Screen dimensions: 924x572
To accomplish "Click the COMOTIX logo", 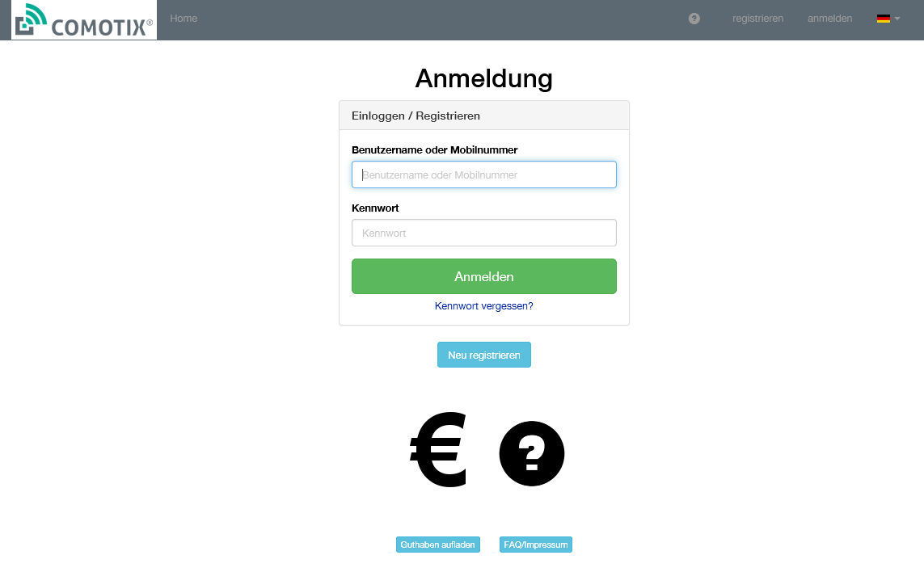I will point(83,19).
